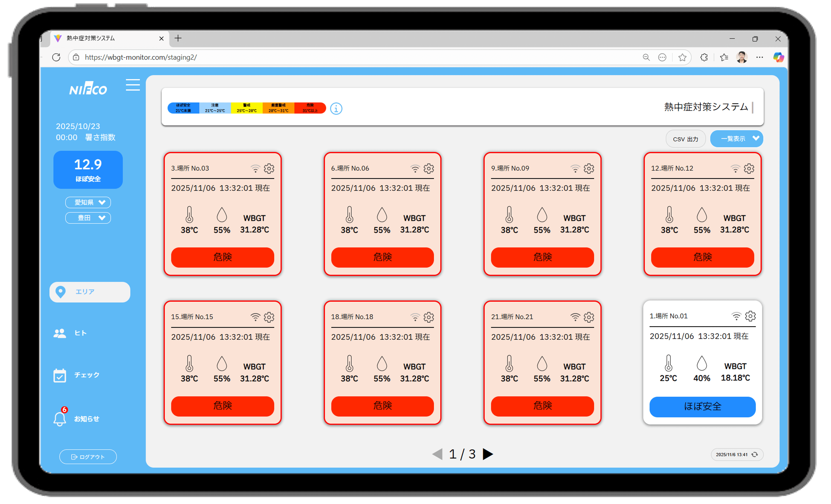Open settings gear for 場所 No.03
Screen dimensions: 831x504
(269, 168)
